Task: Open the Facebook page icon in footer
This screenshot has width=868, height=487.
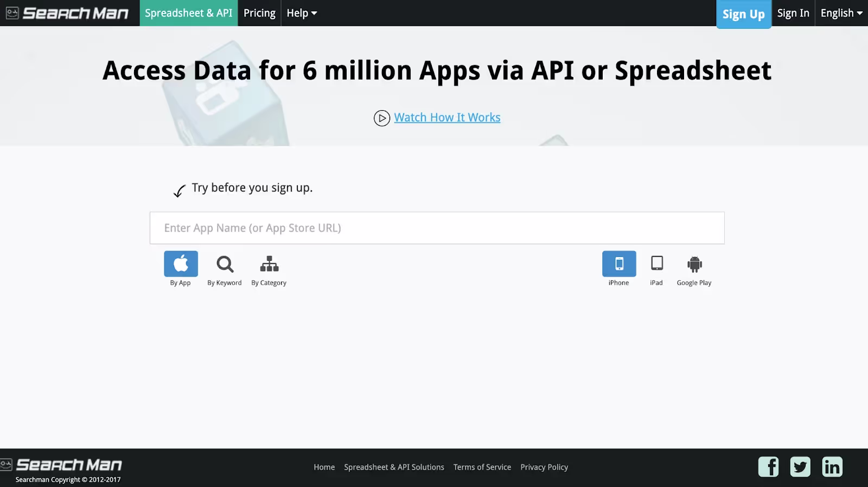Action: (x=768, y=466)
